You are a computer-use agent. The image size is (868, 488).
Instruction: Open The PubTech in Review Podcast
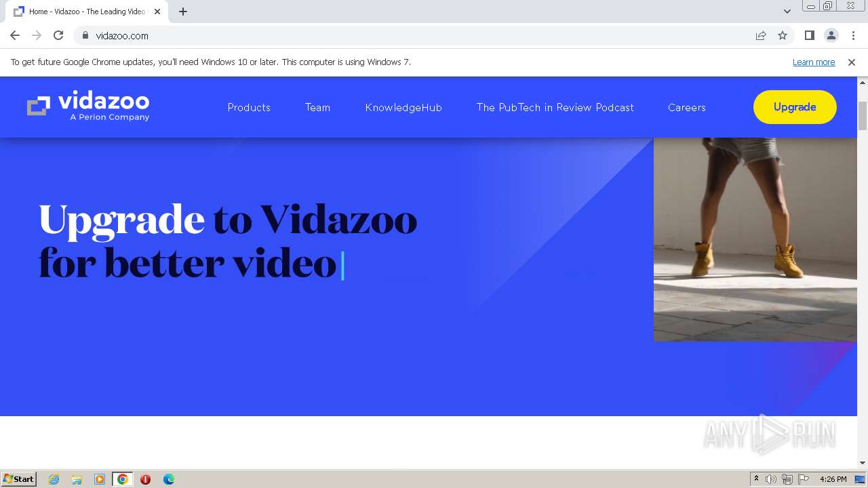click(x=555, y=107)
